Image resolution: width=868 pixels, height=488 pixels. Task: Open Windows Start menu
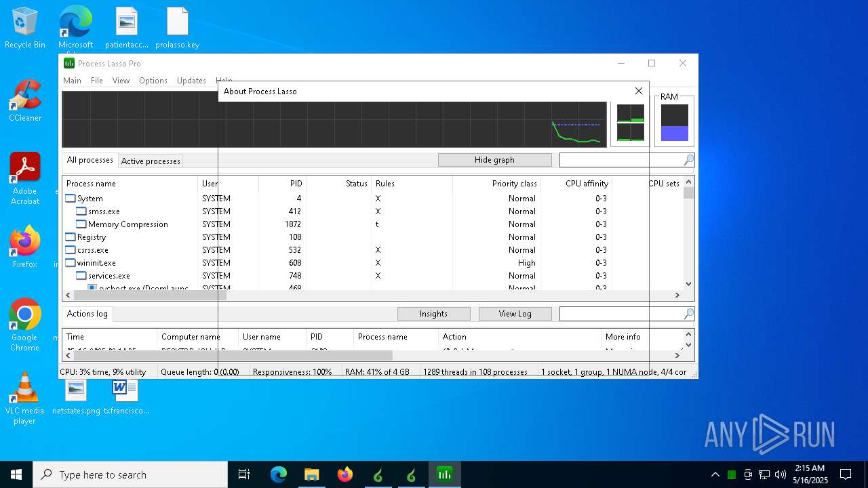16,474
